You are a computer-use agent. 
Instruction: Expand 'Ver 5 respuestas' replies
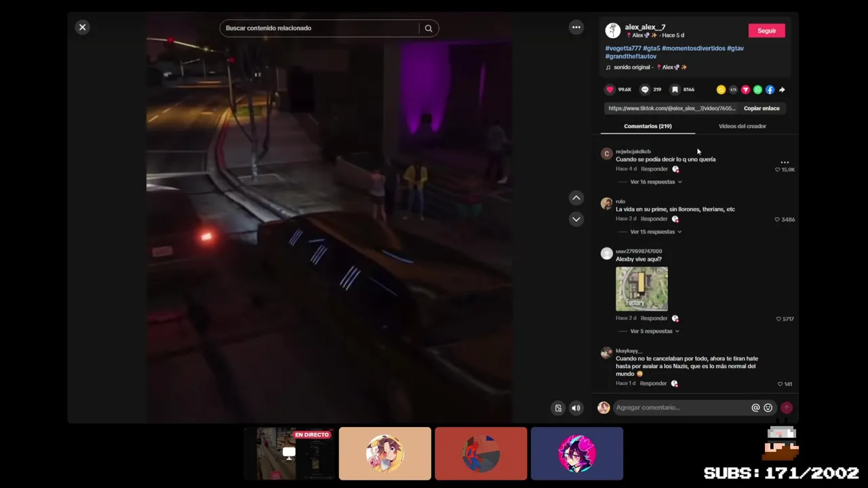coord(654,331)
